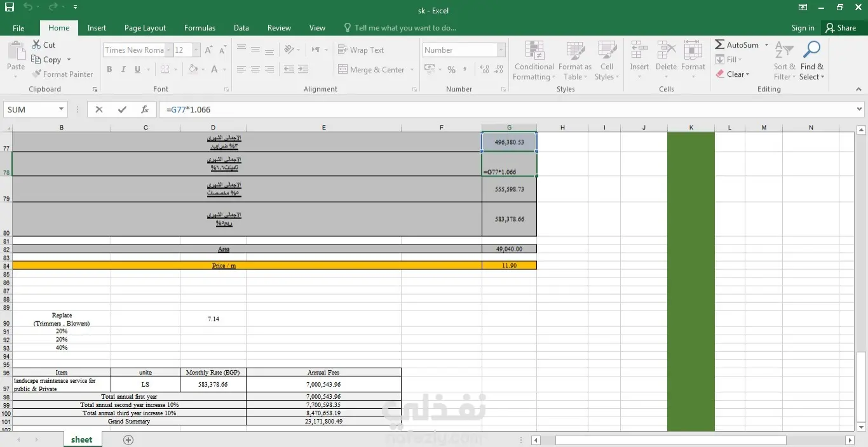Select the Format Painter brush

[x=37, y=74]
